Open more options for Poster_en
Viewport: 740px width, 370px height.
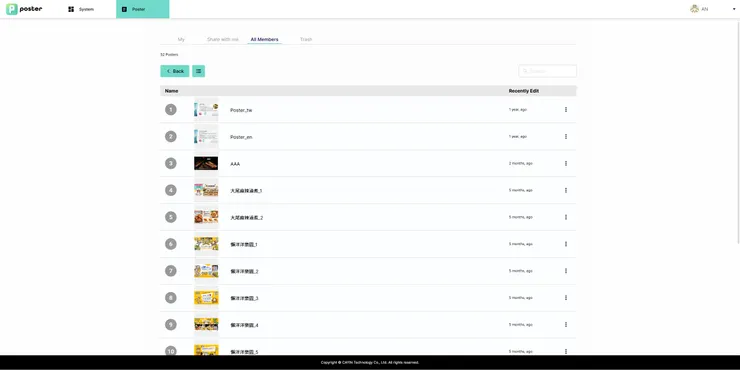pyautogui.click(x=566, y=136)
